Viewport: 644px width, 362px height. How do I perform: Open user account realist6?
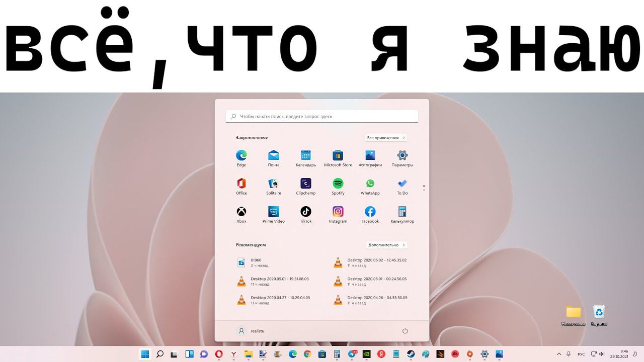pyautogui.click(x=251, y=331)
